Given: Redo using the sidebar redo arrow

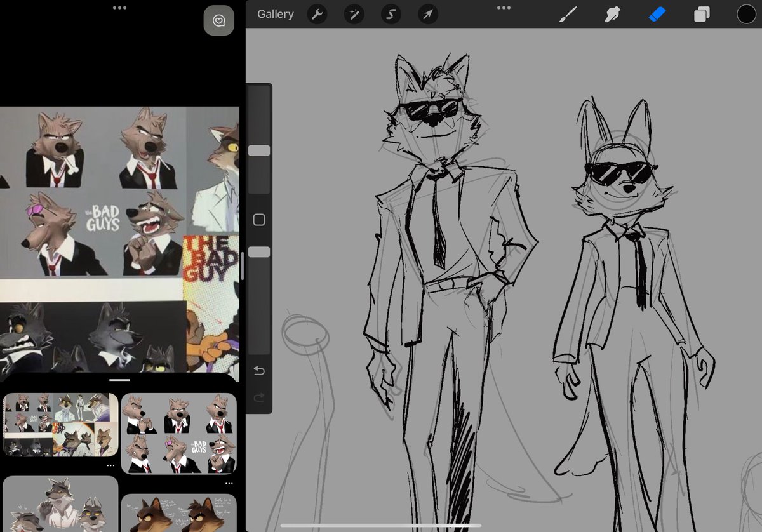Looking at the screenshot, I should click(258, 397).
